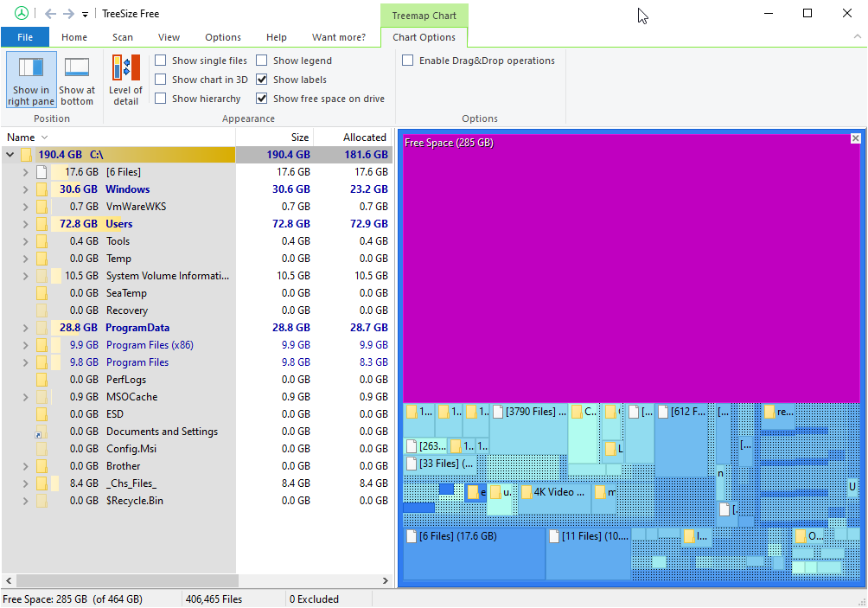Expand the Program Files node
This screenshot has width=868, height=608.
(25, 362)
